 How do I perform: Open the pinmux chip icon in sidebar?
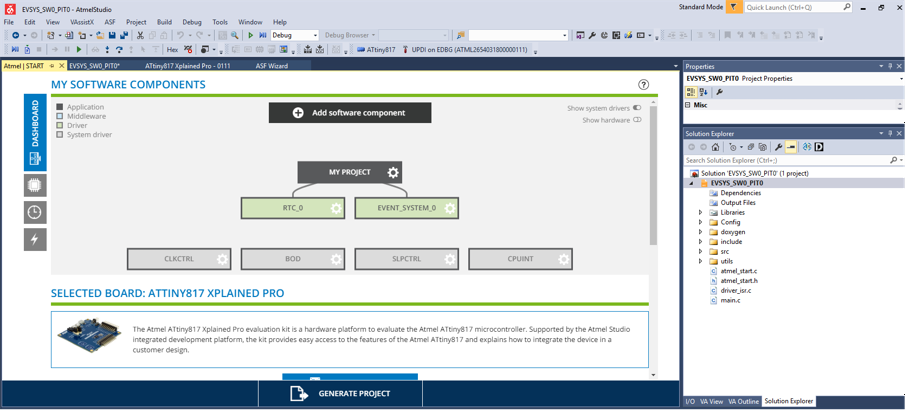coord(35,185)
